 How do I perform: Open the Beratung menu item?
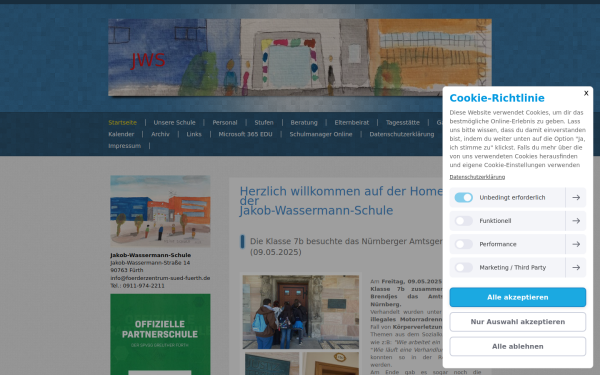[x=304, y=122]
